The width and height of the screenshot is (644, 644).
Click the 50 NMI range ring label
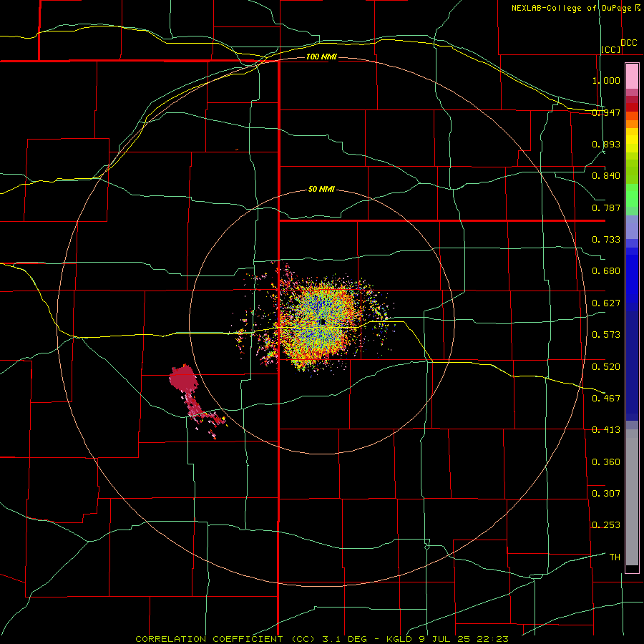tap(321, 189)
